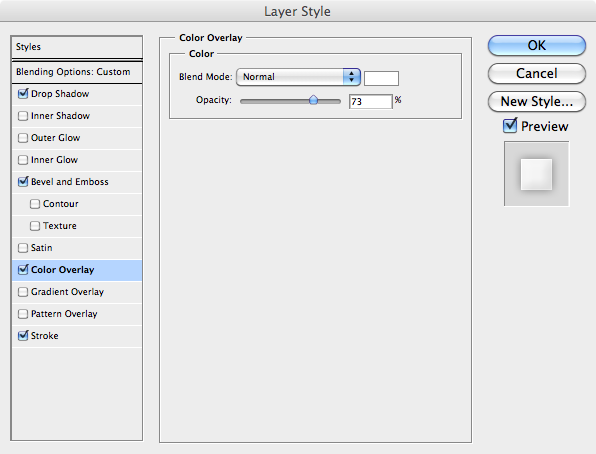Turn on the Inner Glow checkbox
The width and height of the screenshot is (596, 454).
coord(23,160)
